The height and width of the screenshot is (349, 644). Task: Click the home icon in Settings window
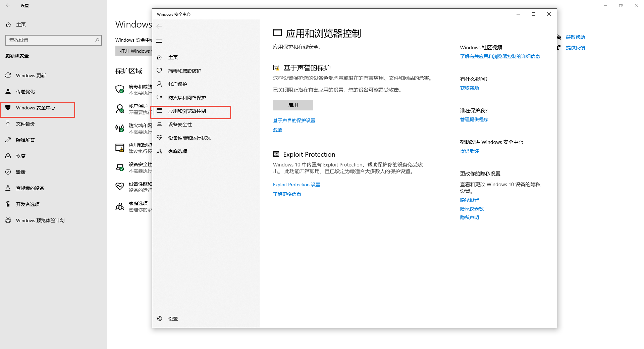(x=8, y=24)
